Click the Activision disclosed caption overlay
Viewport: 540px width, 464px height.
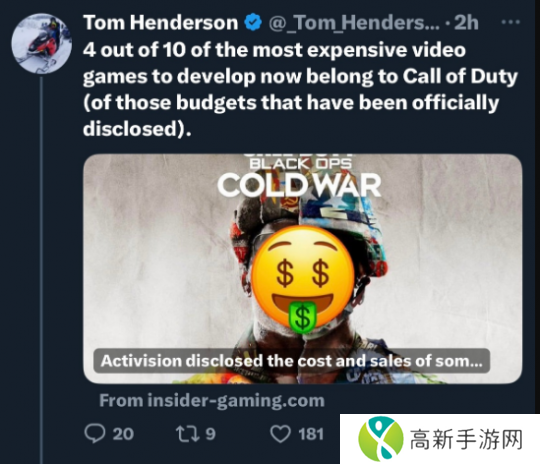click(x=292, y=361)
